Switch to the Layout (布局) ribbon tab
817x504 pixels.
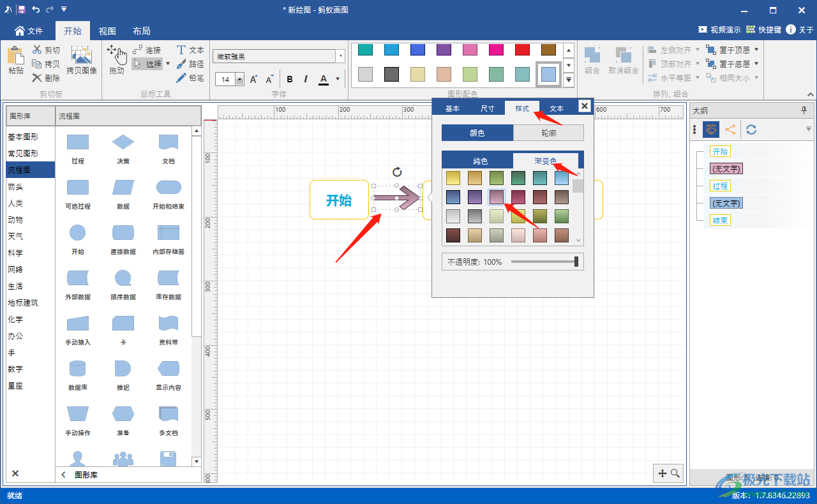(142, 31)
